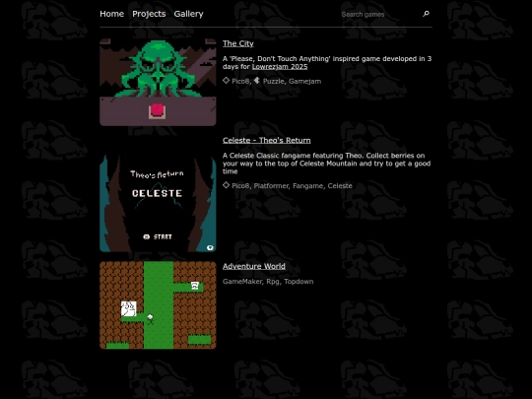This screenshot has height=399, width=532.
Task: Open The City game title link
Action: coord(237,43)
